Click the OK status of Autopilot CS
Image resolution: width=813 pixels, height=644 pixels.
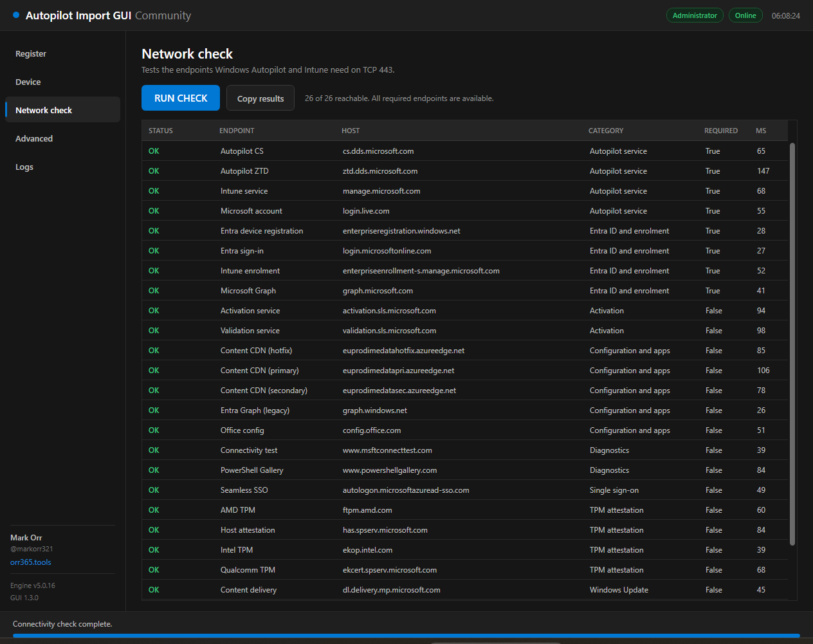pyautogui.click(x=154, y=151)
